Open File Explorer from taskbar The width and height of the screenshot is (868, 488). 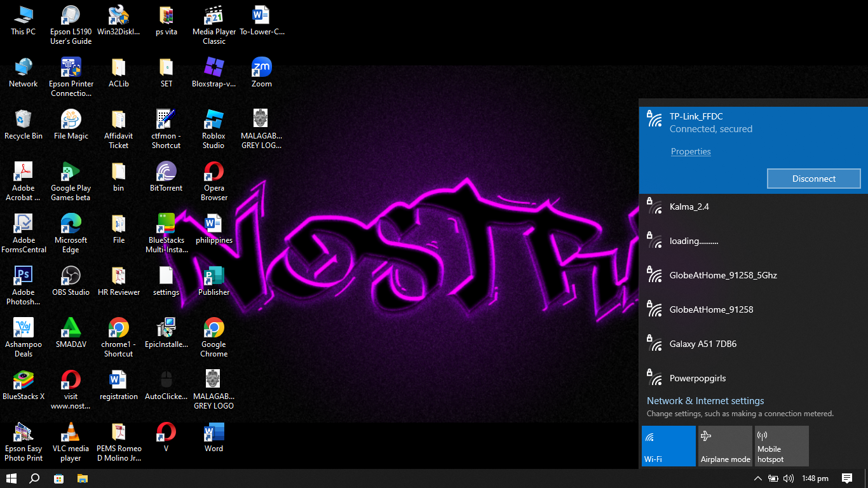(82, 478)
